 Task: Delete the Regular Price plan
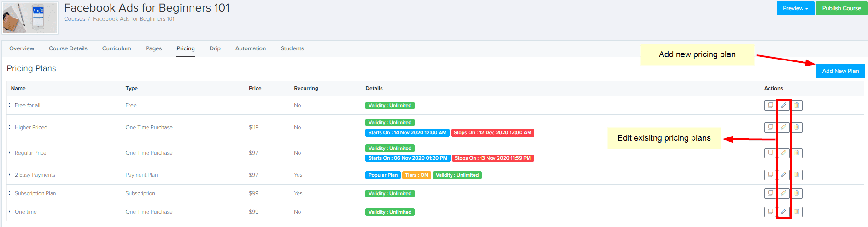[x=797, y=153]
